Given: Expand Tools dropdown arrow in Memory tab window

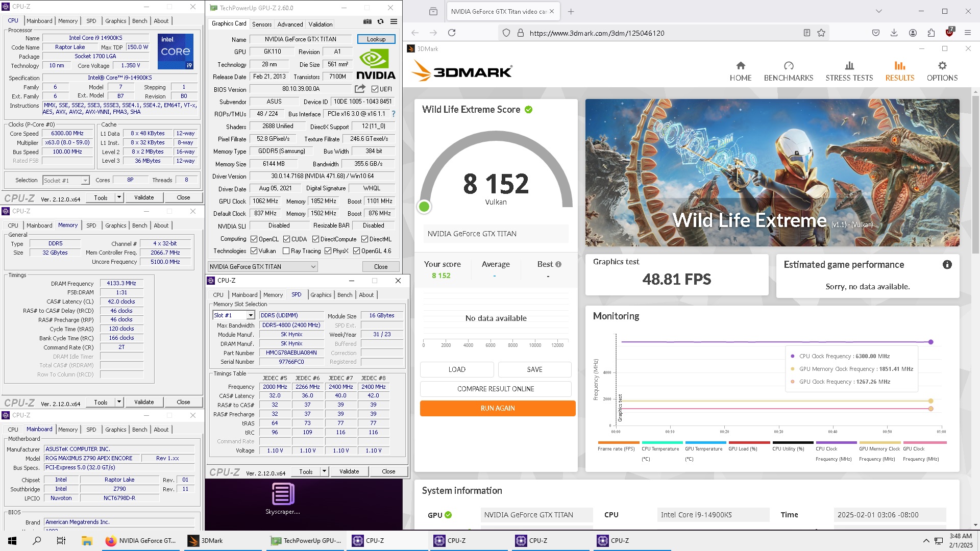Looking at the screenshot, I should click(x=119, y=402).
